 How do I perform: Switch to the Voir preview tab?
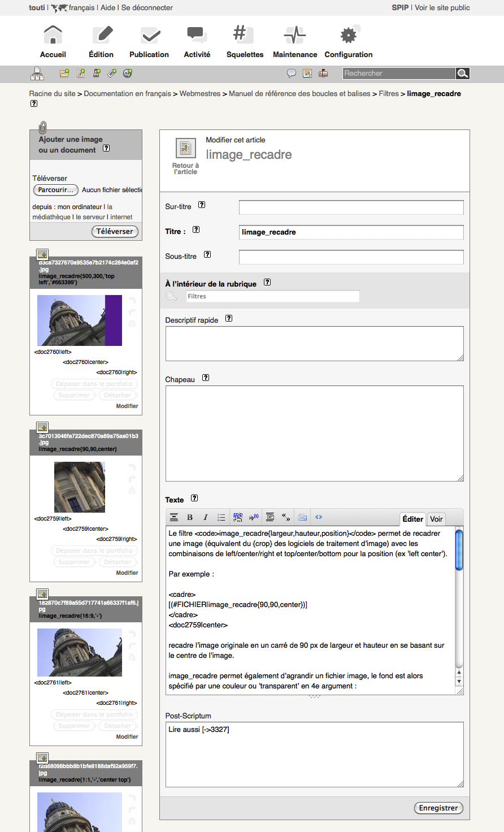pos(436,519)
